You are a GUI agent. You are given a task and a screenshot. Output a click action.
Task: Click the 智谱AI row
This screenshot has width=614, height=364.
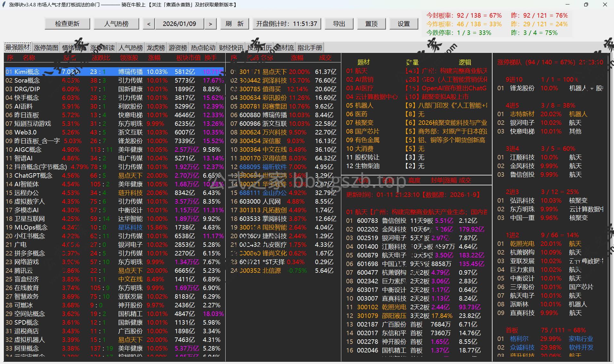click(x=114, y=158)
